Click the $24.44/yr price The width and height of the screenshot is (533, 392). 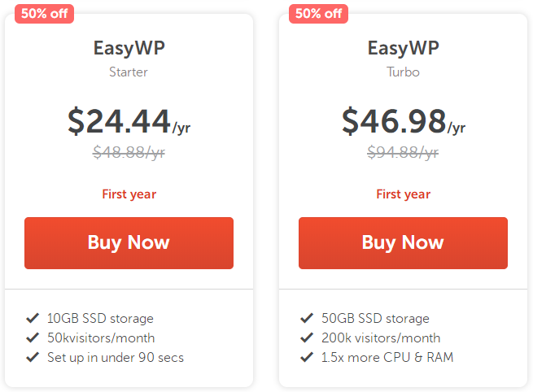click(129, 121)
